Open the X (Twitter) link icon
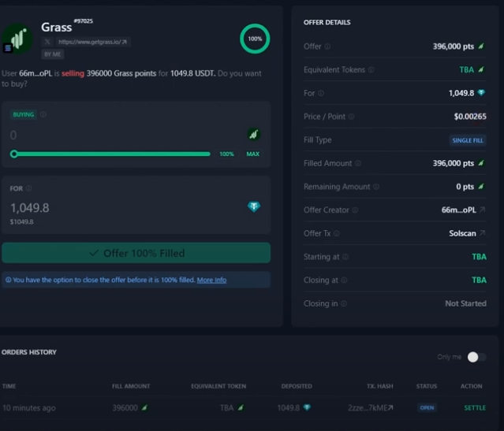 47,42
